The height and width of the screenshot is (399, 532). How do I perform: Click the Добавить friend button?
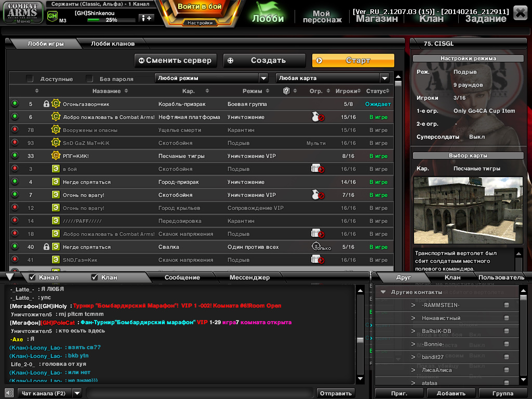pos(450,393)
